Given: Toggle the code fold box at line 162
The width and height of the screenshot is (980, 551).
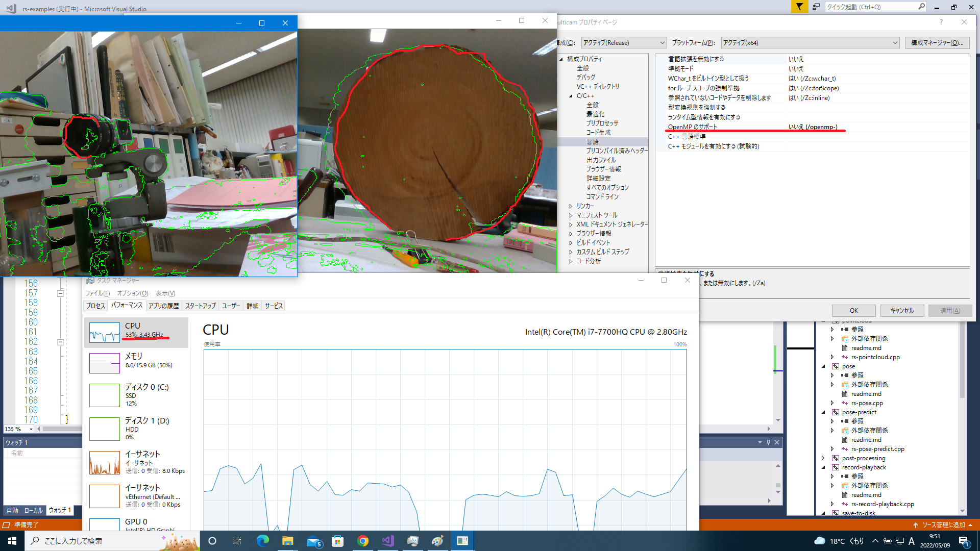Looking at the screenshot, I should 60,342.
